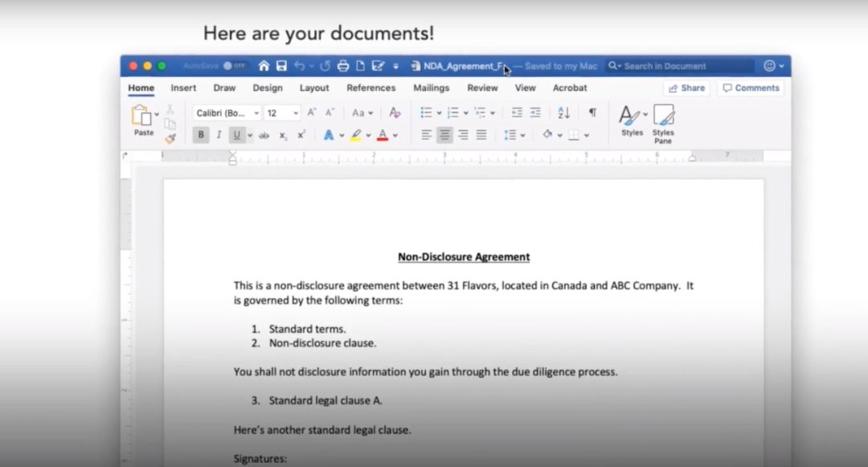The width and height of the screenshot is (868, 467).
Task: Toggle Strikethrough formatting
Action: (x=264, y=135)
